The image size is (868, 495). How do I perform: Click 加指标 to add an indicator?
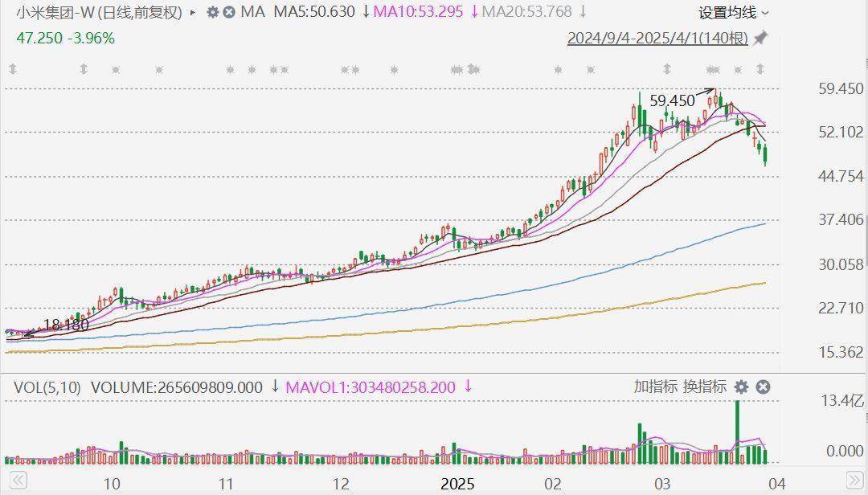pyautogui.click(x=655, y=387)
